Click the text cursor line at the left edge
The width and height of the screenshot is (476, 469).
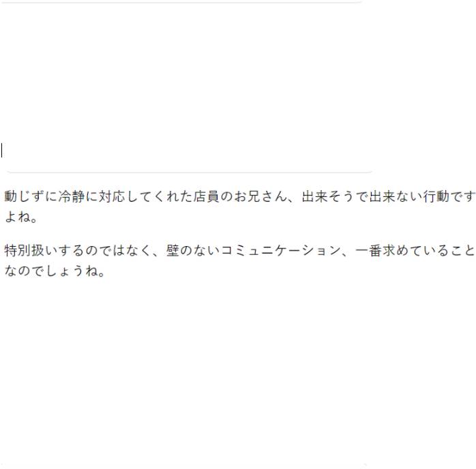click(x=2, y=151)
